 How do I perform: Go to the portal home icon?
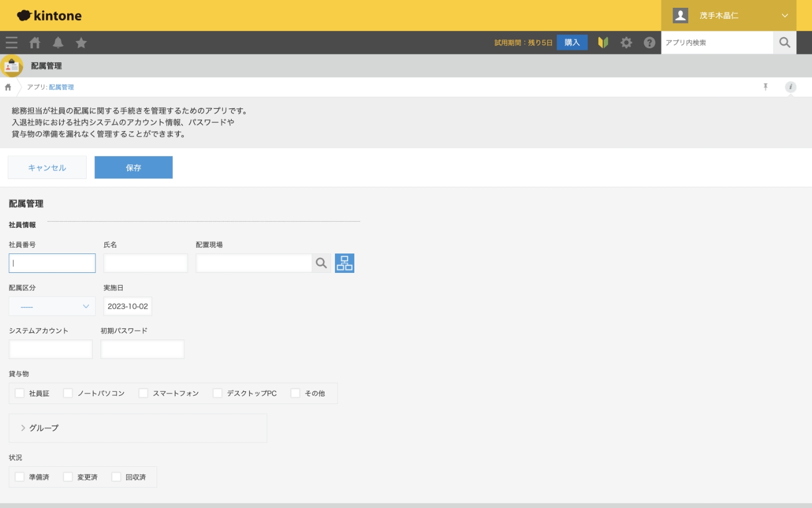pos(35,43)
